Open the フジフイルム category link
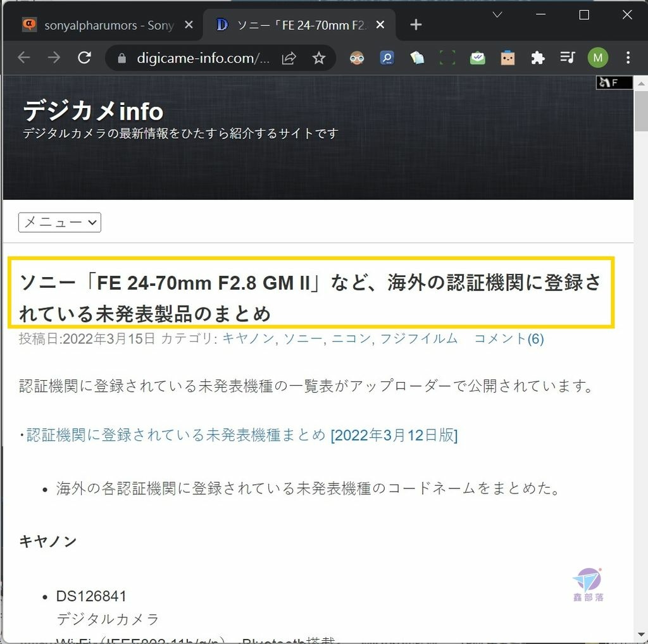The height and width of the screenshot is (644, 648). click(x=419, y=338)
